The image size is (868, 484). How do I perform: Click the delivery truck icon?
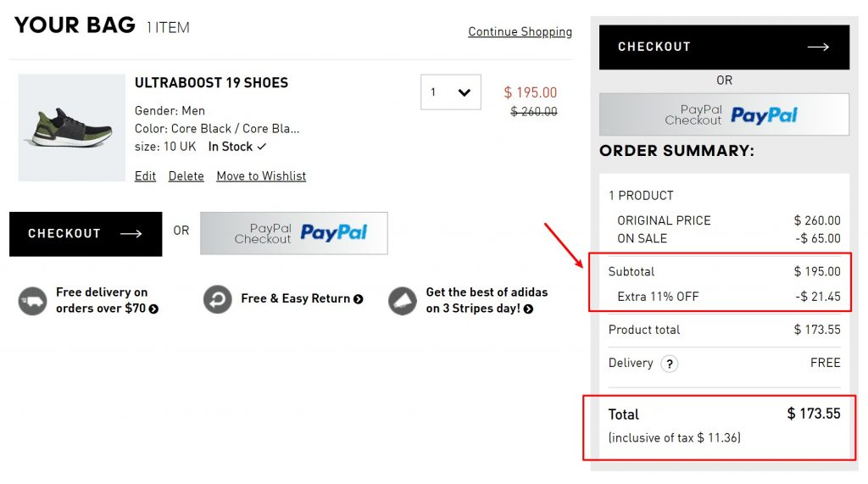[x=32, y=301]
